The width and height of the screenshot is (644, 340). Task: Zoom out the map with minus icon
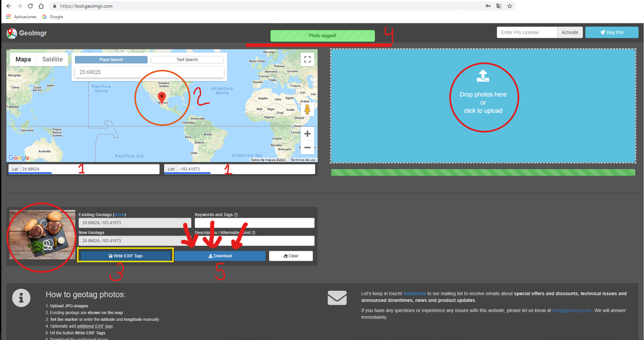coord(307,148)
